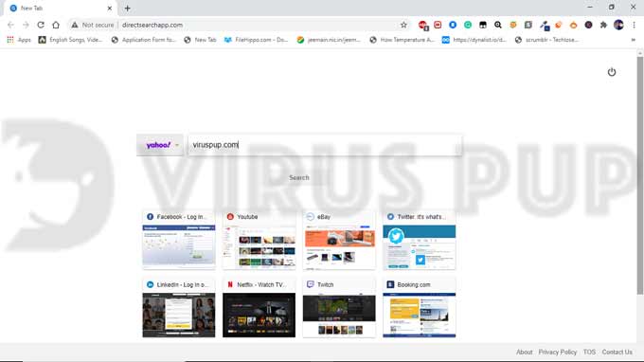Image resolution: width=644 pixels, height=362 pixels.
Task: Reload the current page
Action: (41, 25)
